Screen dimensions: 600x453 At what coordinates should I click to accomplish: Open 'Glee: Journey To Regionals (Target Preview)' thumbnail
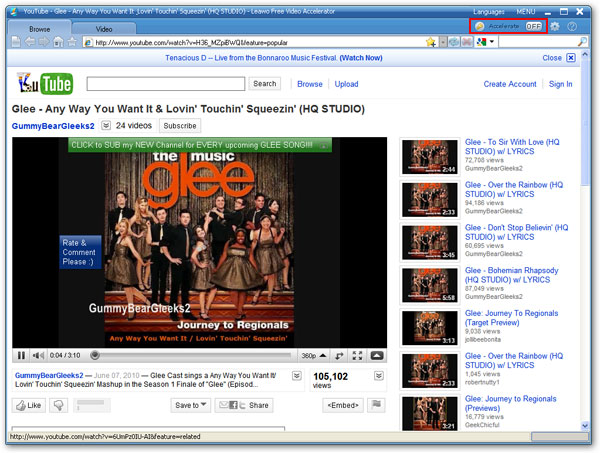tap(430, 328)
